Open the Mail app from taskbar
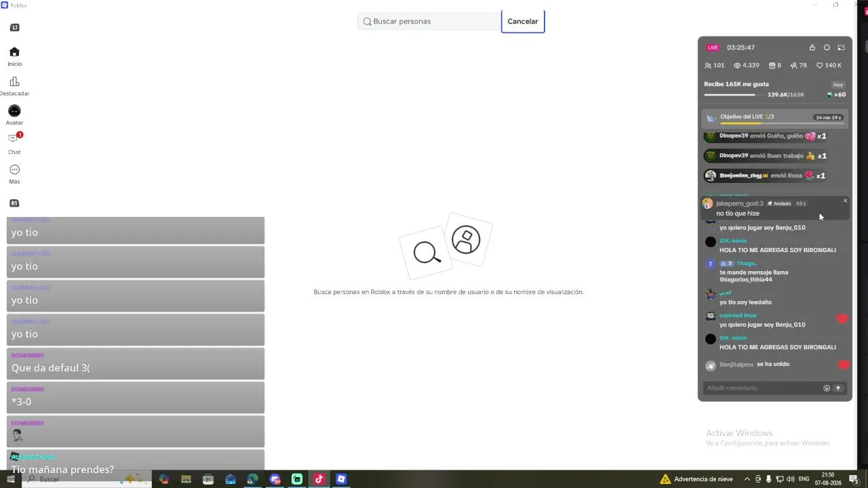Viewport: 868px width, 488px height. click(231, 479)
